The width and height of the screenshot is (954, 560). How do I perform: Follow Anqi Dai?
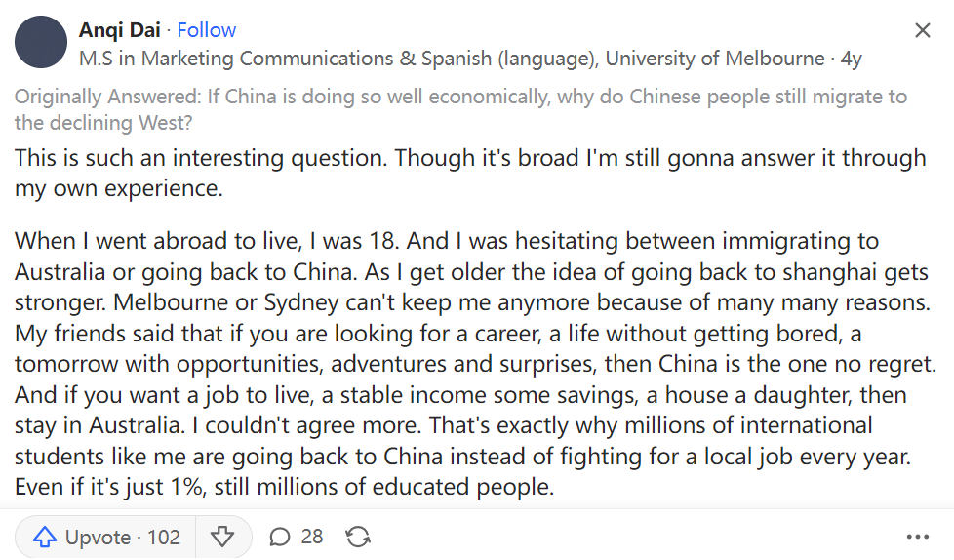click(207, 30)
